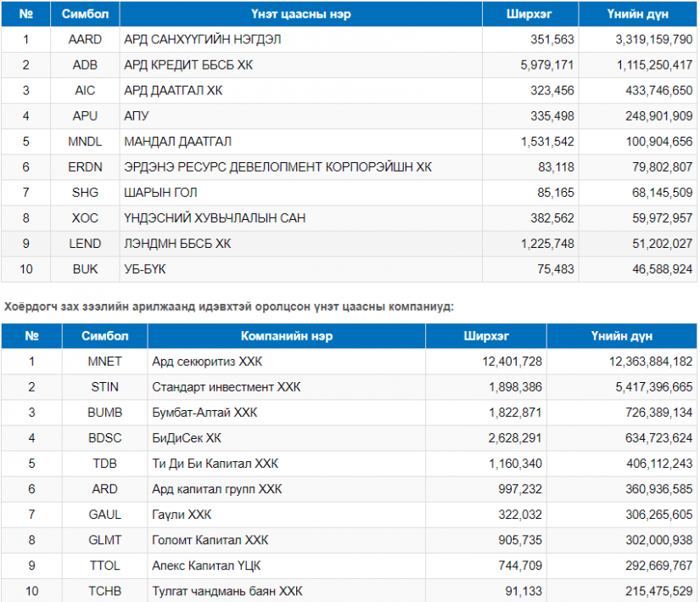Select the amount 1,115,250,417

[x=654, y=65]
